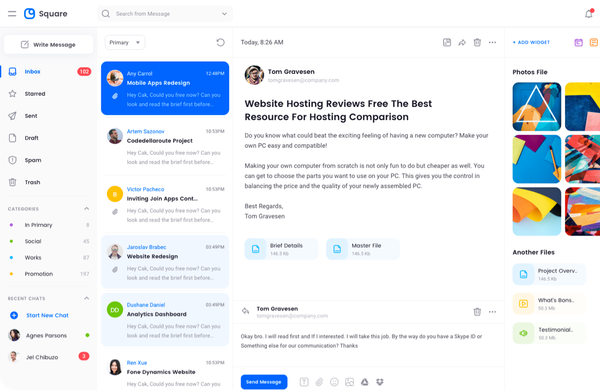This screenshot has height=390, width=600.
Task: Click the Spam folder icon in sidebar
Action: pos(13,160)
